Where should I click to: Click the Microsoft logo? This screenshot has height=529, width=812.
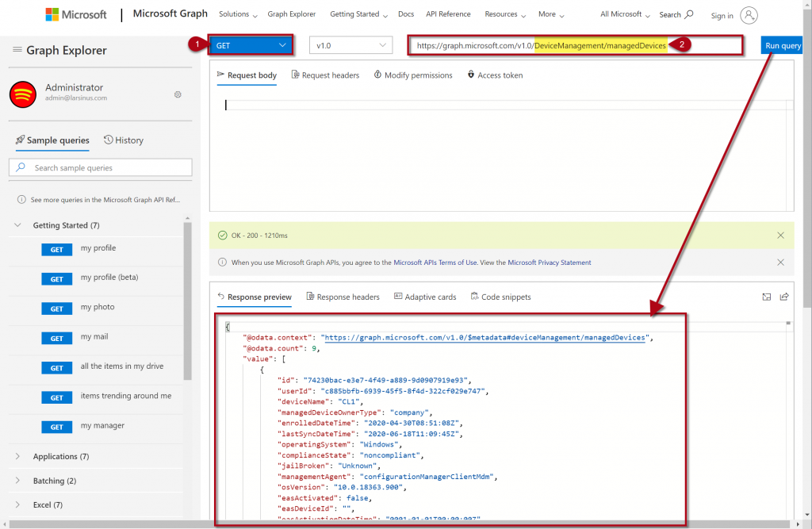[75, 14]
